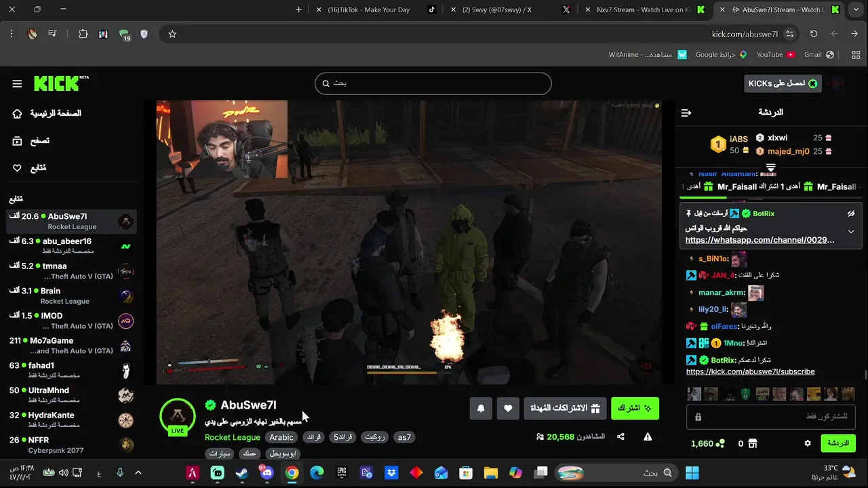Image resolution: width=868 pixels, height=488 pixels.
Task: Click the AbuSwe7l live avatar
Action: pos(178,416)
